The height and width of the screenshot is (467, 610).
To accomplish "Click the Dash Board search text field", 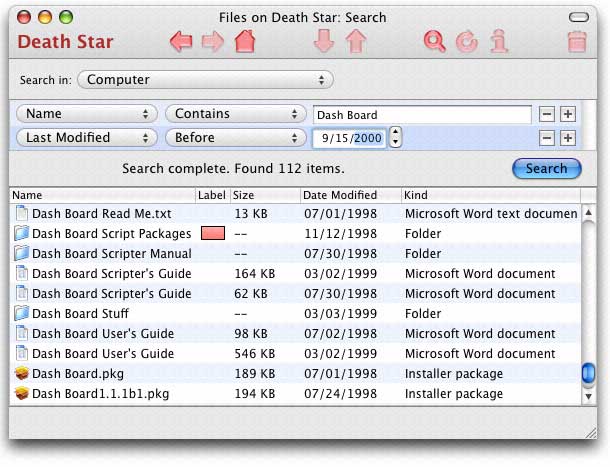I will [422, 115].
